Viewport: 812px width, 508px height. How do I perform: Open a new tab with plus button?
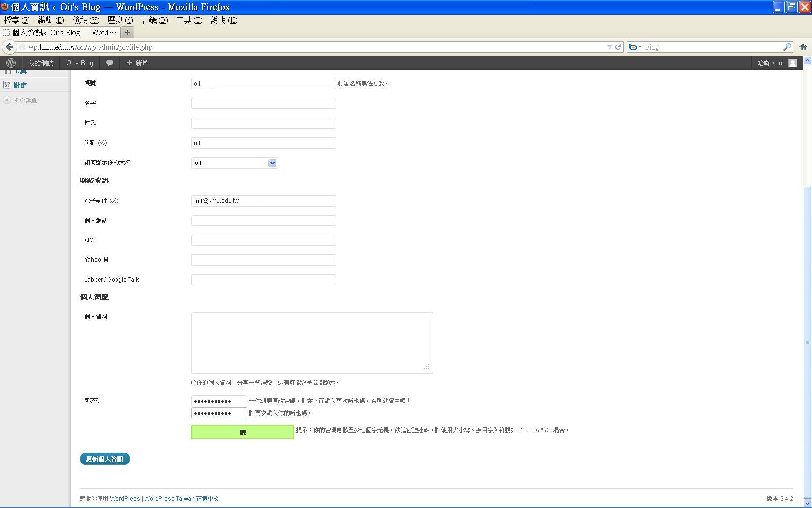(x=128, y=32)
